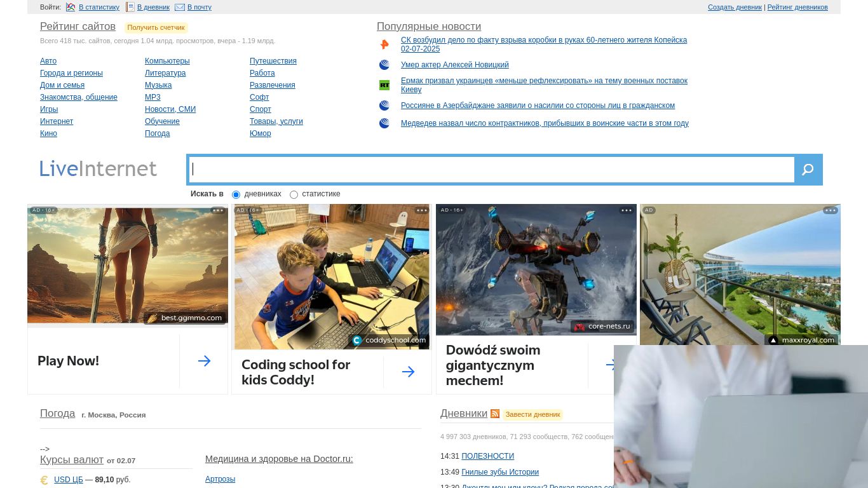Open the Юмор category
The width and height of the screenshot is (868, 488).
(x=261, y=133)
